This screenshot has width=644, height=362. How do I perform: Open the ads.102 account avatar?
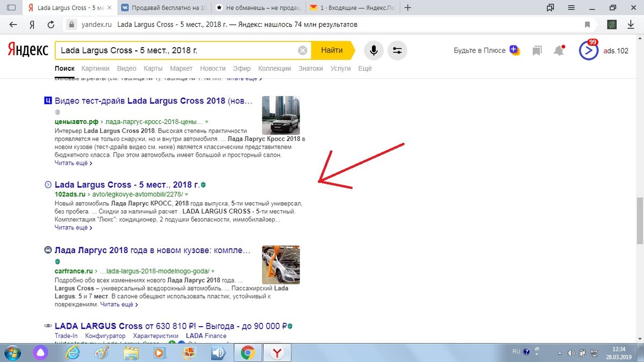[589, 50]
